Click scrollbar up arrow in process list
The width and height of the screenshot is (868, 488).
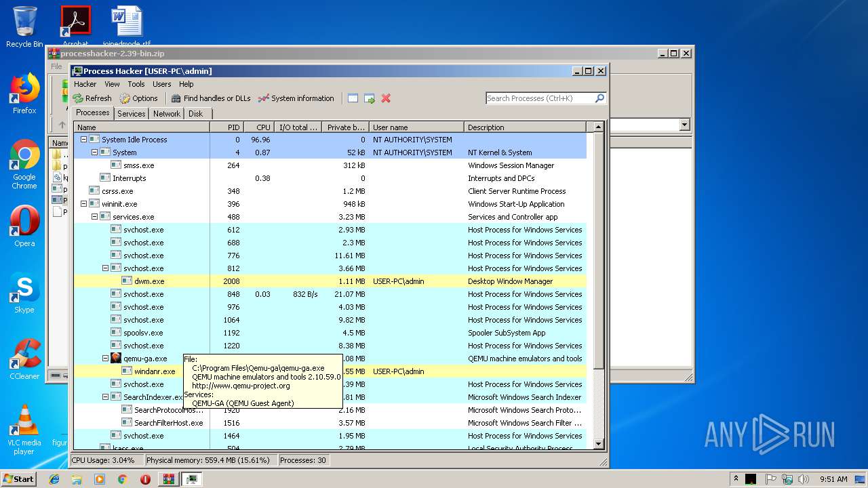tap(598, 127)
